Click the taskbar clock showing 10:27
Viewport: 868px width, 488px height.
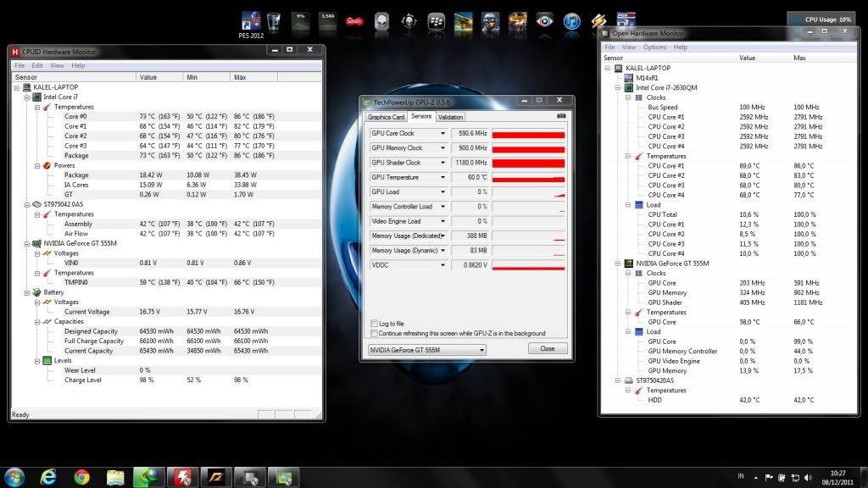[x=837, y=478]
